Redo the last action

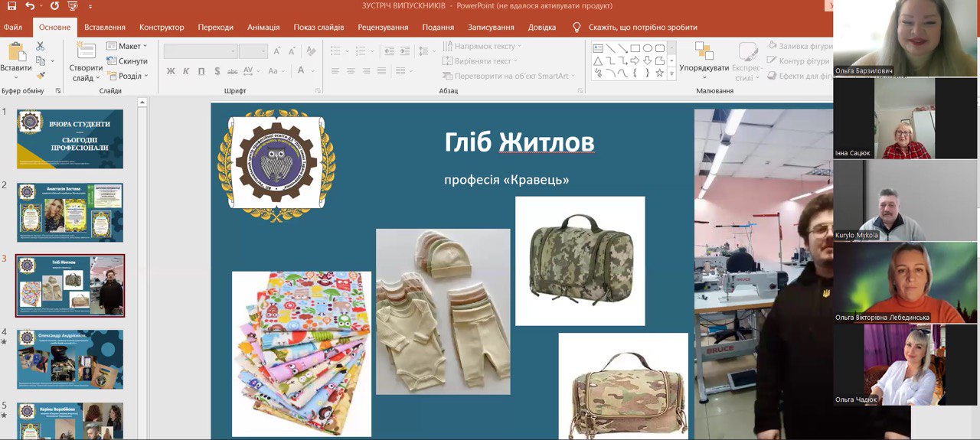(54, 5)
